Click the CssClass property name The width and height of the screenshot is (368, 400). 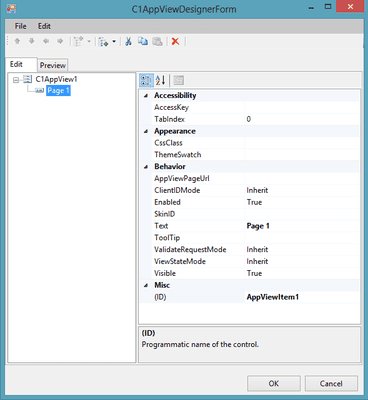click(x=168, y=143)
